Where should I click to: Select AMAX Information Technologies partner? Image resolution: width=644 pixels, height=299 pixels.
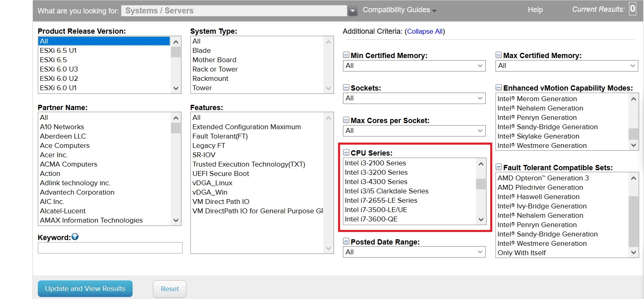click(104, 220)
